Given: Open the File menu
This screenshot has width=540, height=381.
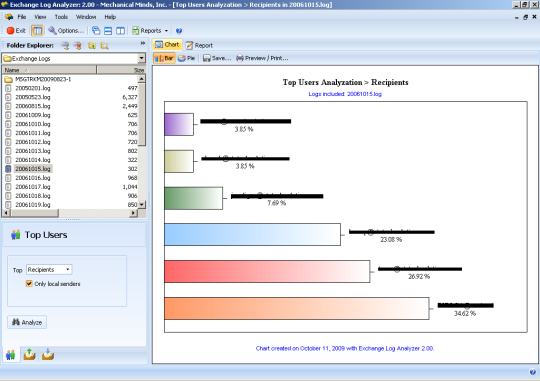Looking at the screenshot, I should coord(22,17).
